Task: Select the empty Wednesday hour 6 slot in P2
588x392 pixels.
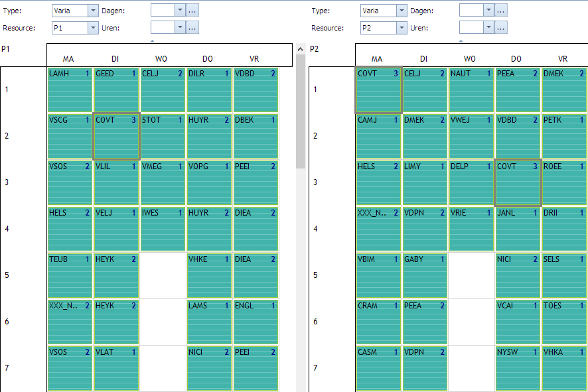Action: coord(471,322)
